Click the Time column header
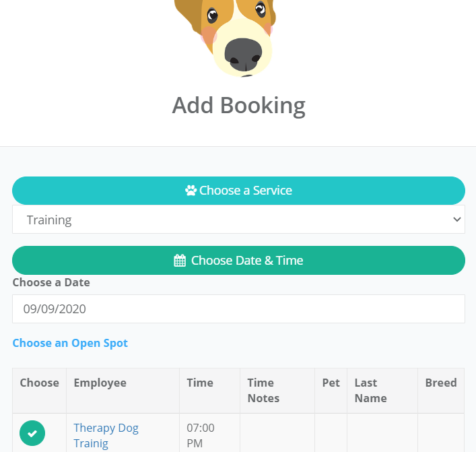Screen dimensions: 476x452 200,383
